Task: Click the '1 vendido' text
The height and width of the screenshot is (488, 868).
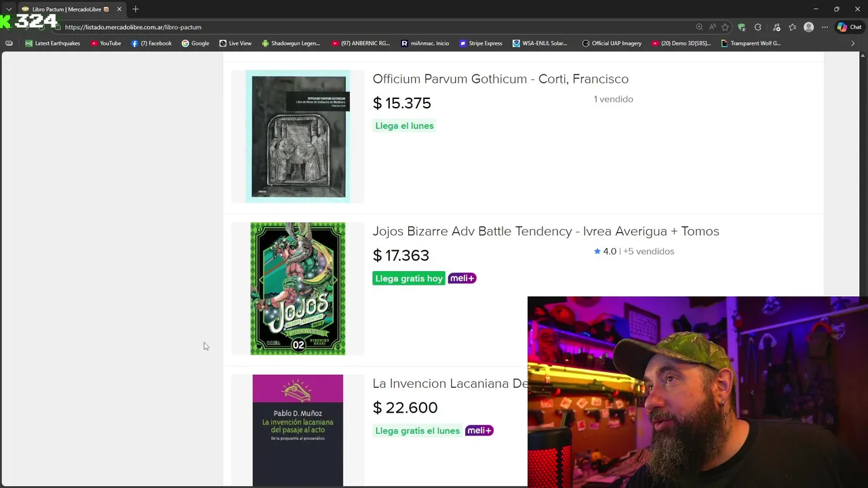Action: pos(613,99)
